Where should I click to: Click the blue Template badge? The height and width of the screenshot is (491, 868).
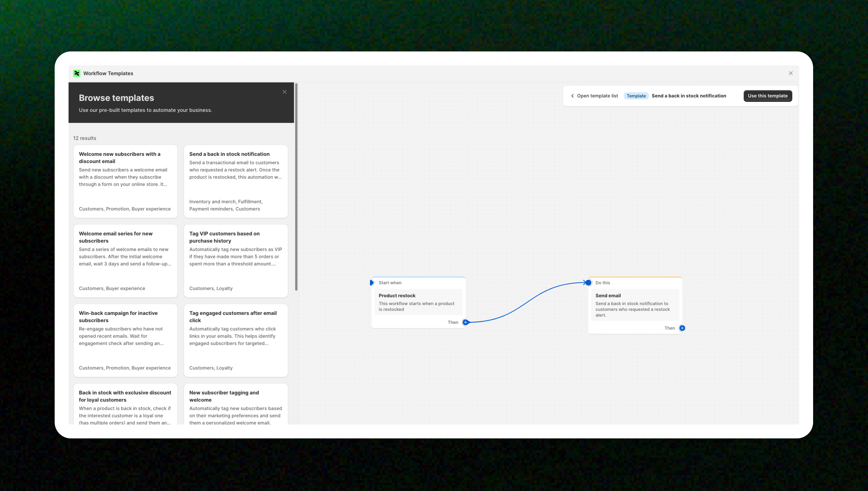point(636,96)
